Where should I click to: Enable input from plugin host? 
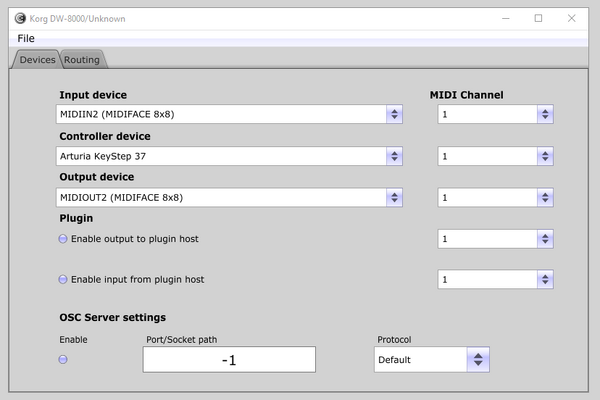pos(63,279)
